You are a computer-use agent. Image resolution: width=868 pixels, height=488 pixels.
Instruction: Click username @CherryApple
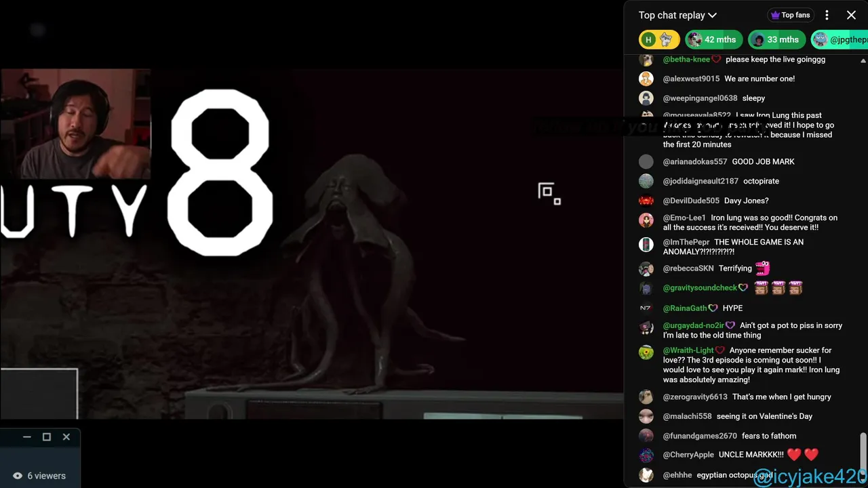click(x=688, y=455)
